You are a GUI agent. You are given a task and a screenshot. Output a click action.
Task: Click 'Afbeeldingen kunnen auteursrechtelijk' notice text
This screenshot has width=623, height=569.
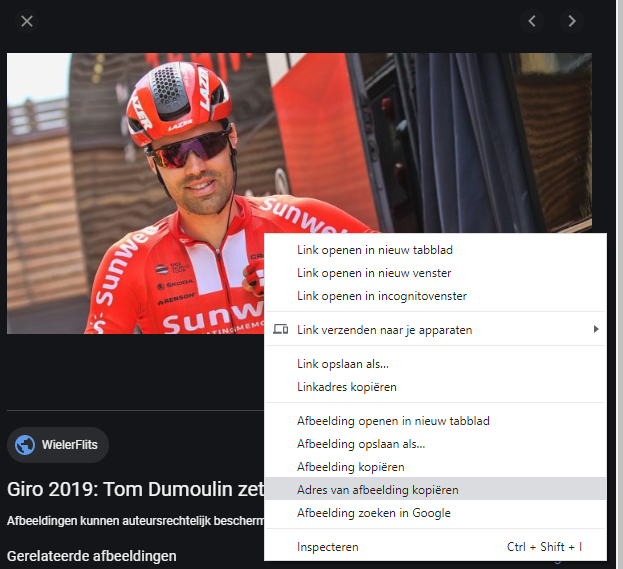tap(135, 521)
